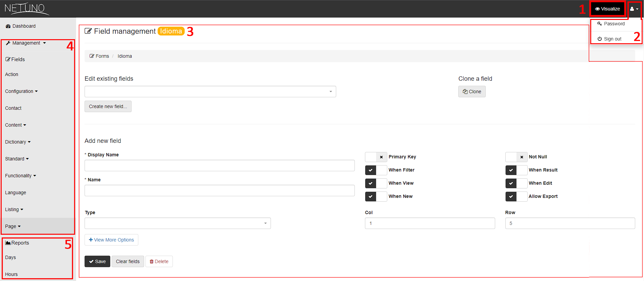This screenshot has height=281, width=644.
Task: Toggle the When Result switch
Action: point(516,170)
